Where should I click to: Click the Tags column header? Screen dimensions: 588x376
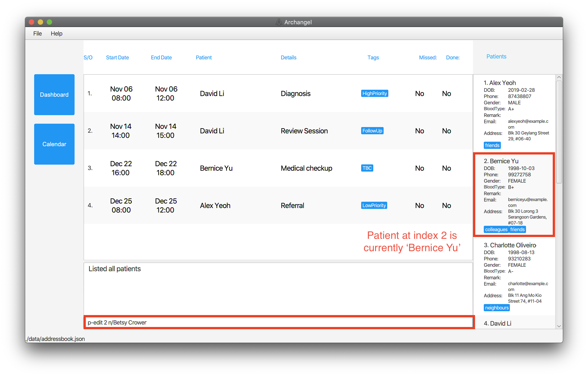click(x=373, y=57)
